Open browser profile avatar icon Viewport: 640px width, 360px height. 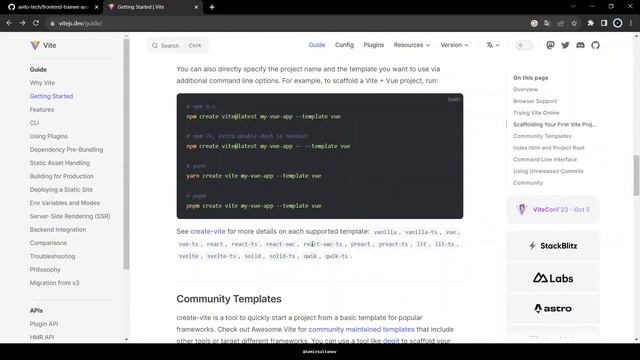click(x=618, y=23)
